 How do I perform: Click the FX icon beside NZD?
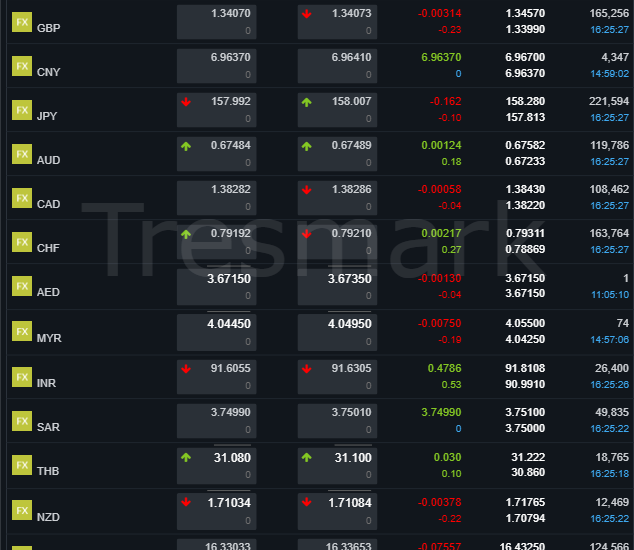pos(22,511)
